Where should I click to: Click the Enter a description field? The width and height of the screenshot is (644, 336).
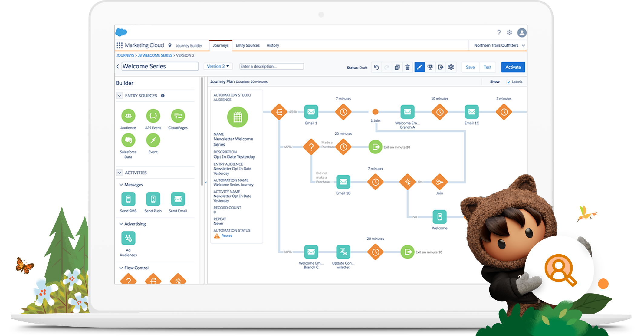271,66
